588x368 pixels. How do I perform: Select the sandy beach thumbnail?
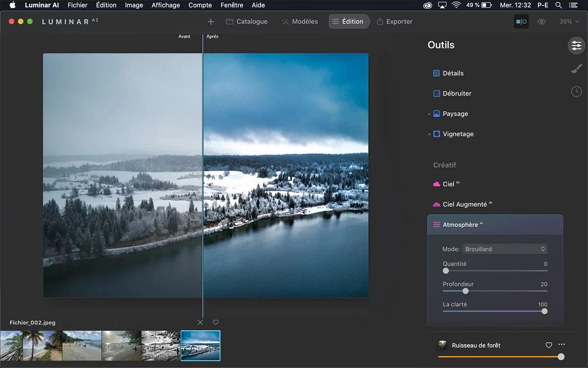point(82,345)
